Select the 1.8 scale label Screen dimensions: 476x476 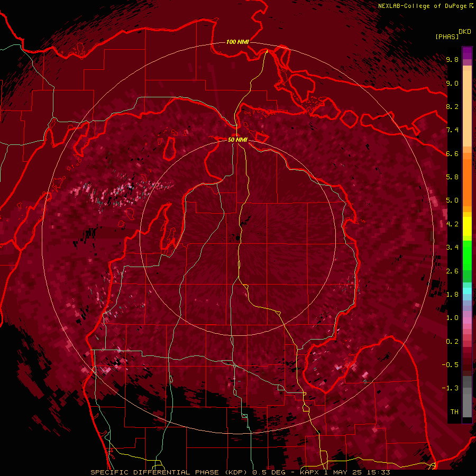452,294
